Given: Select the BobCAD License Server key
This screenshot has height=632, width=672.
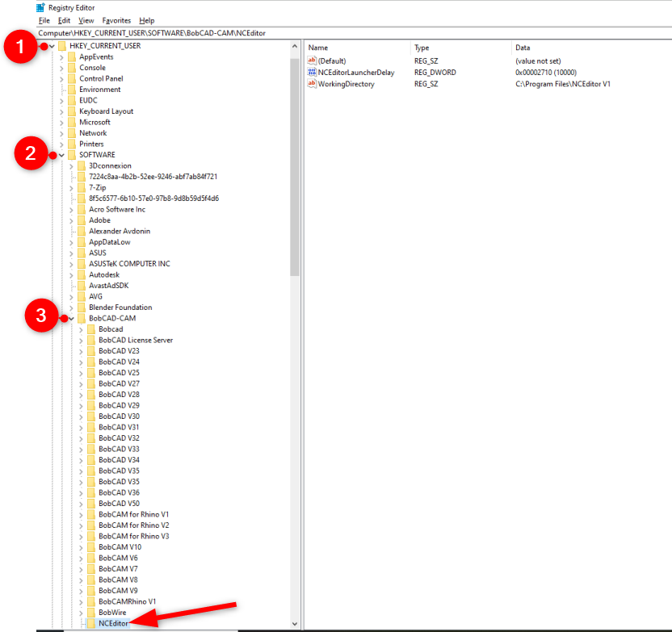Looking at the screenshot, I should click(136, 341).
